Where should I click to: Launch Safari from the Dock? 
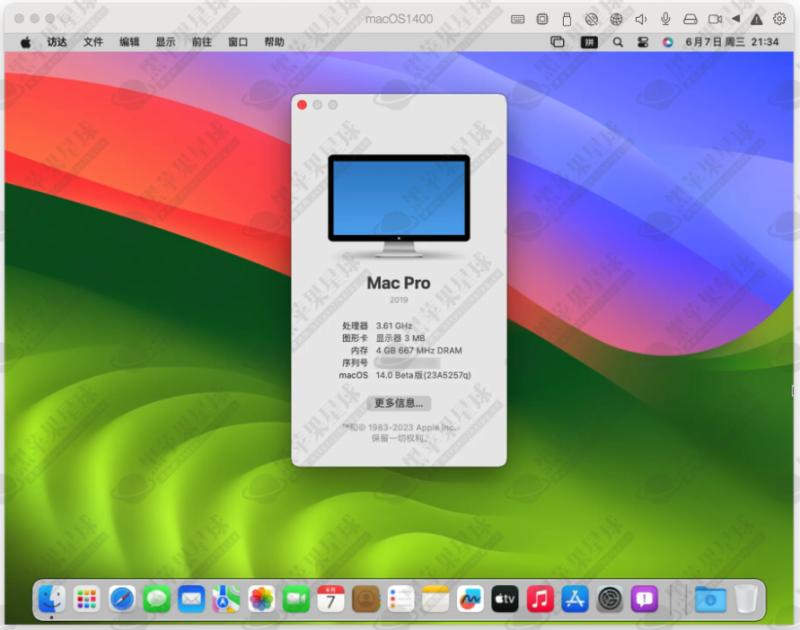click(x=121, y=599)
